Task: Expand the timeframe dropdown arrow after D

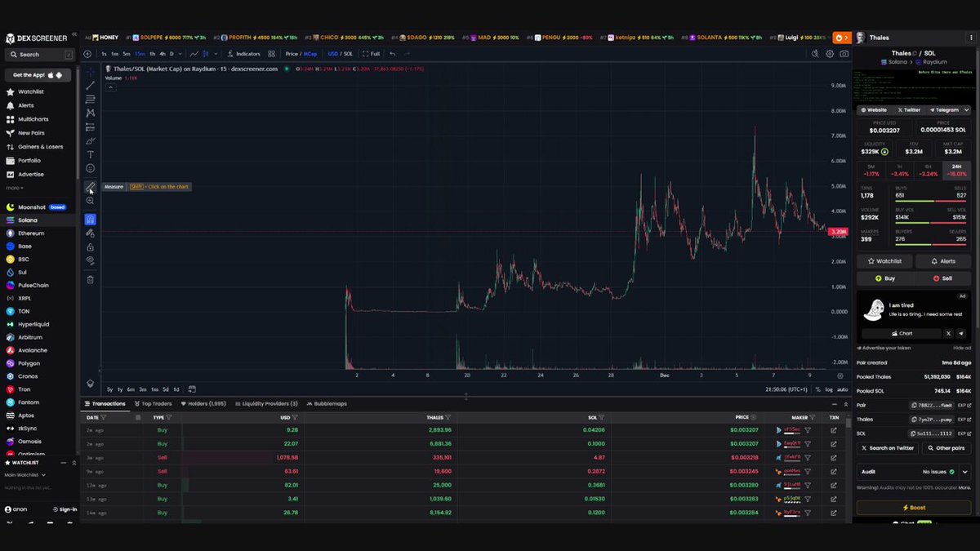Action: tap(180, 54)
